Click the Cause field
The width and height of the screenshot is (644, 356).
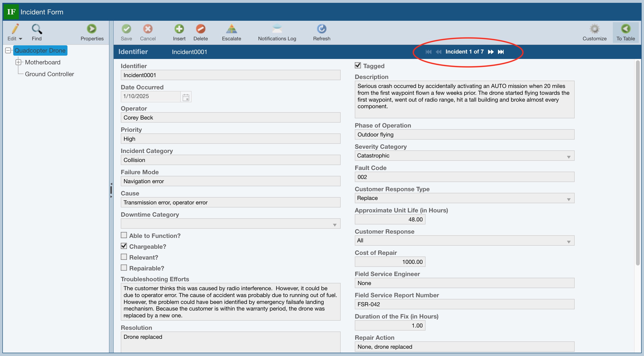click(230, 202)
